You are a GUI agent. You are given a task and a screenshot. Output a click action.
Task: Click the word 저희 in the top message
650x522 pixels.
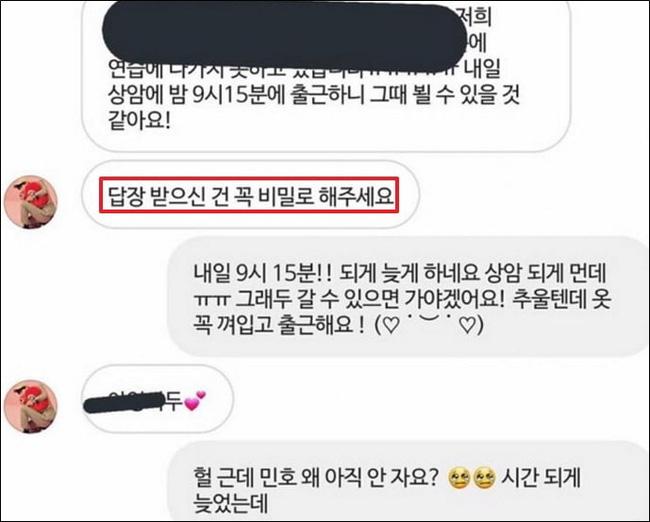tap(477, 18)
